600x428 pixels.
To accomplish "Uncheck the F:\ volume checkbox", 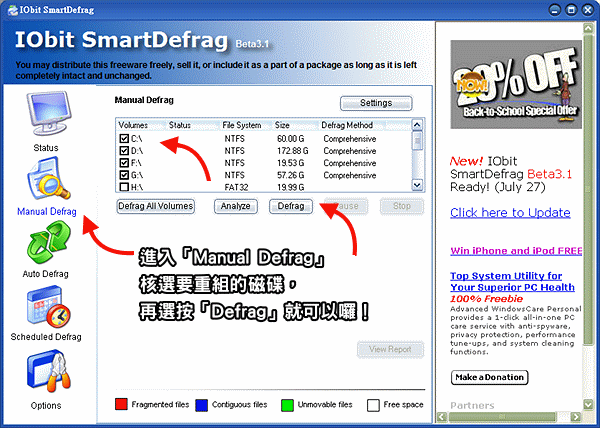I will (x=124, y=163).
